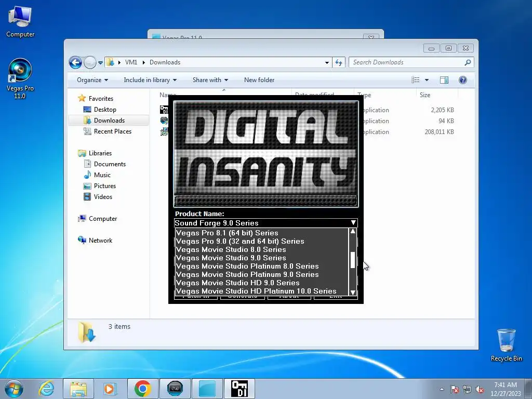This screenshot has height=399, width=532.
Task: Select Favorites in navigation pane
Action: pyautogui.click(x=101, y=98)
